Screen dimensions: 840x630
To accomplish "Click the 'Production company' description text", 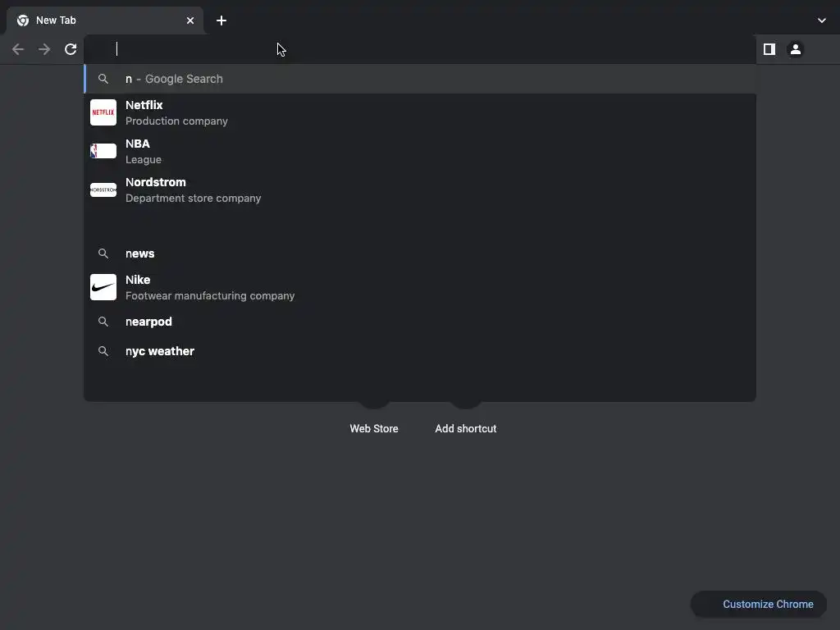I will 176,121.
